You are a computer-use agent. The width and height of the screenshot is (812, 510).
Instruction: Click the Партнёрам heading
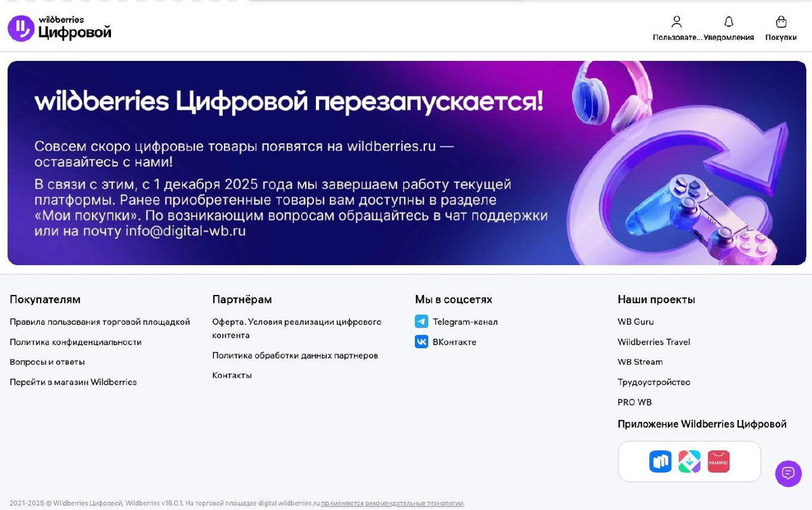point(242,300)
